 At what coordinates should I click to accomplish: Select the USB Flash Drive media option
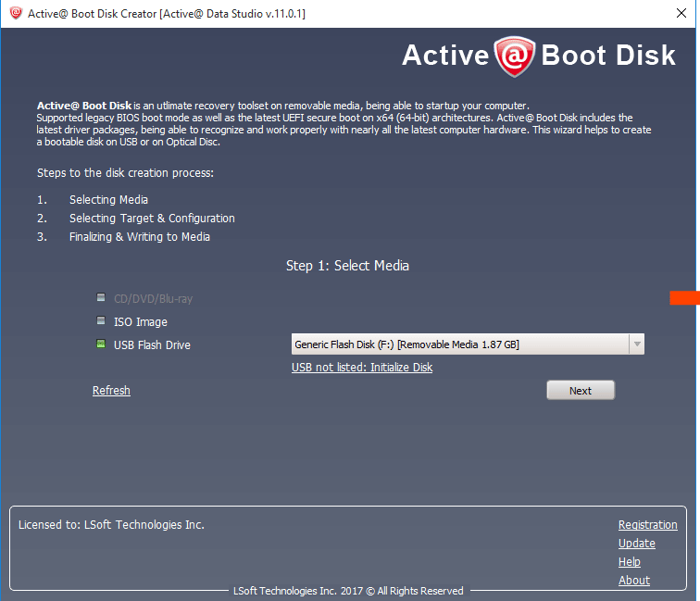click(x=102, y=345)
